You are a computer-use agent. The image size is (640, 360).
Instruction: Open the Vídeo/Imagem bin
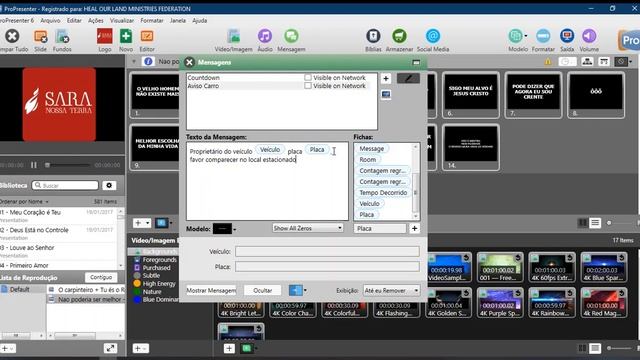tap(233, 36)
